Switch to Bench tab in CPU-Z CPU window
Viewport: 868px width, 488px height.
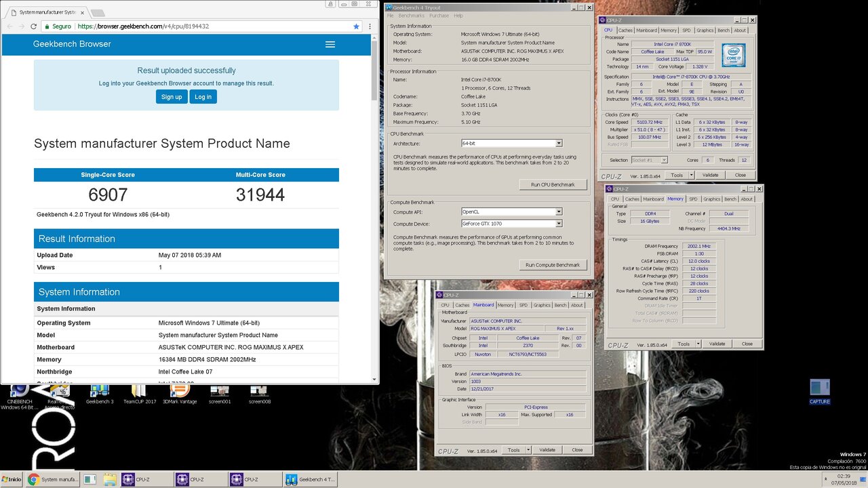724,30
